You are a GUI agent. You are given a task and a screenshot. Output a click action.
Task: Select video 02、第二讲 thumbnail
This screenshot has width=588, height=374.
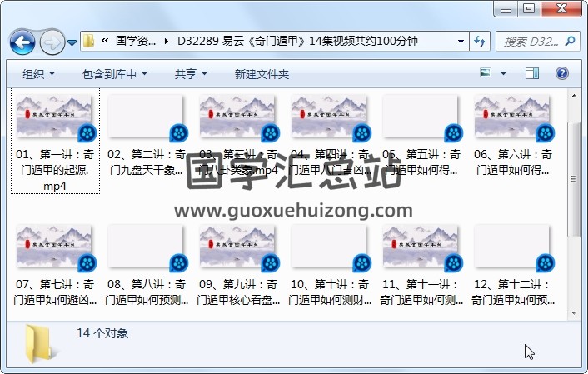click(x=147, y=117)
